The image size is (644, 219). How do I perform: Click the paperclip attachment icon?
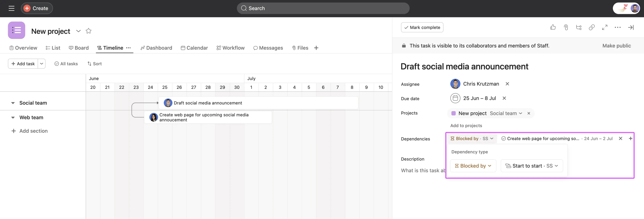click(x=566, y=27)
